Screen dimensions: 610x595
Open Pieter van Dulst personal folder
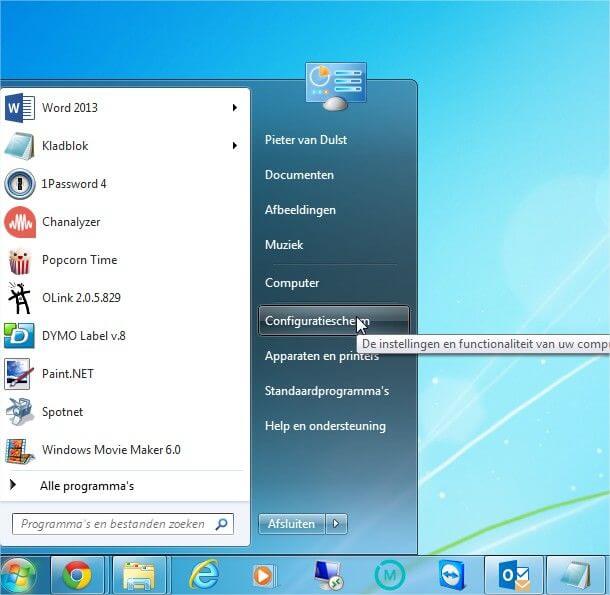click(x=306, y=140)
